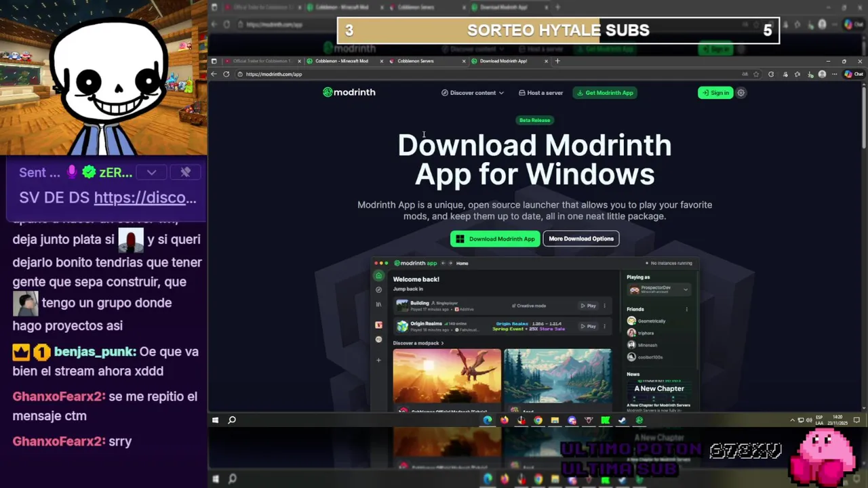Open the Windows Start button on the taskbar
Screen dimensions: 868x488
(216, 420)
